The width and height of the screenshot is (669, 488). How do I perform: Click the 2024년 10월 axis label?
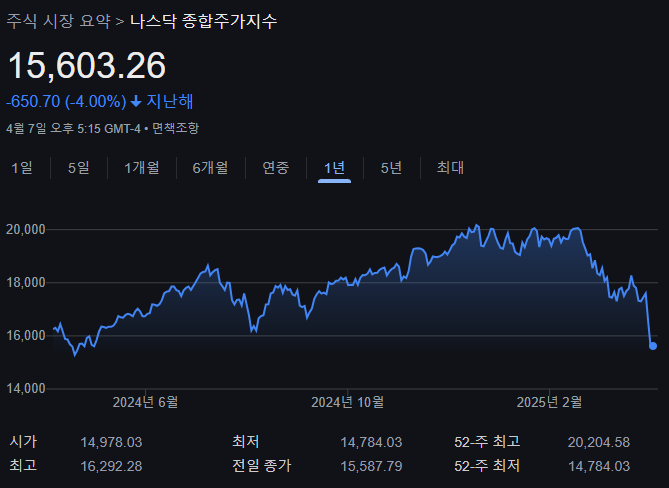[x=347, y=402]
